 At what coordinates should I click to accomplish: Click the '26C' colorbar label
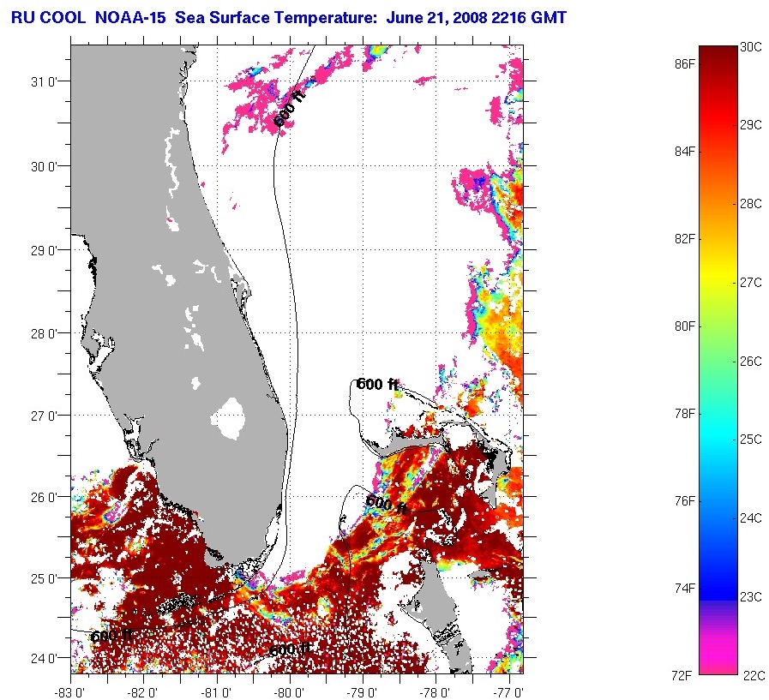point(751,362)
